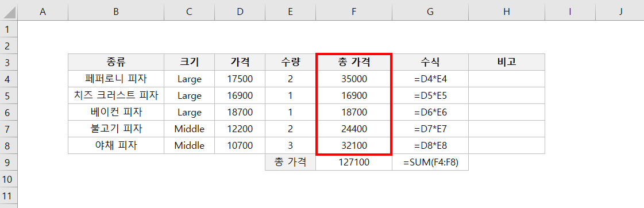Click the =D4*E4 formula cell
644x208 pixels.
[430, 79]
